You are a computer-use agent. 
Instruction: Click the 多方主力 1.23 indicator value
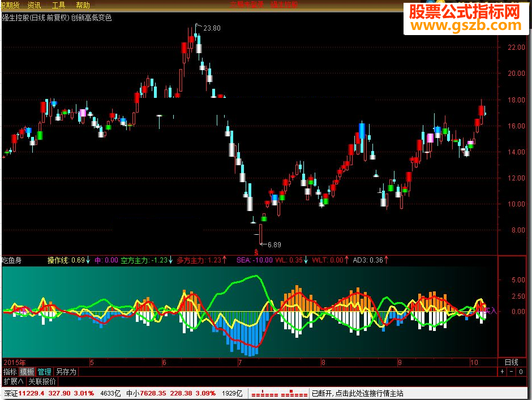click(x=201, y=260)
